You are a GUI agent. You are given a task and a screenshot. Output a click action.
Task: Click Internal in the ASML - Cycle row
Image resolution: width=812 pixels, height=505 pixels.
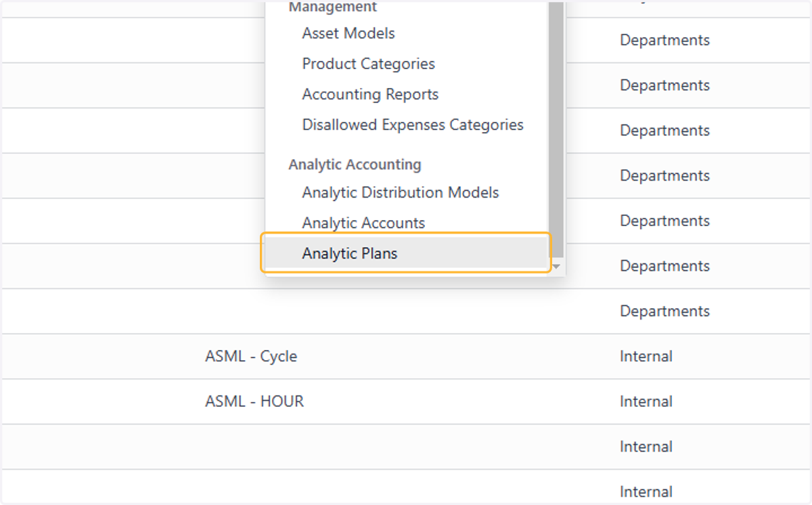[x=646, y=356]
